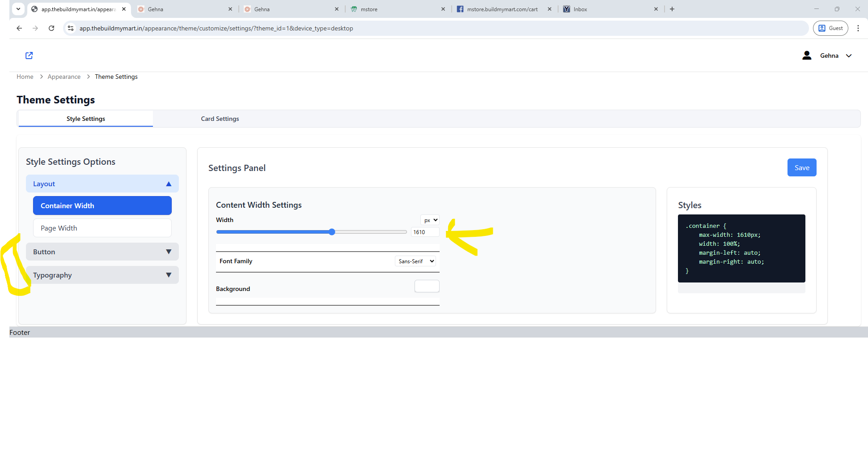Close the mstore.buildmymart.com/cart tab
The width and height of the screenshot is (868, 462).
click(x=550, y=9)
